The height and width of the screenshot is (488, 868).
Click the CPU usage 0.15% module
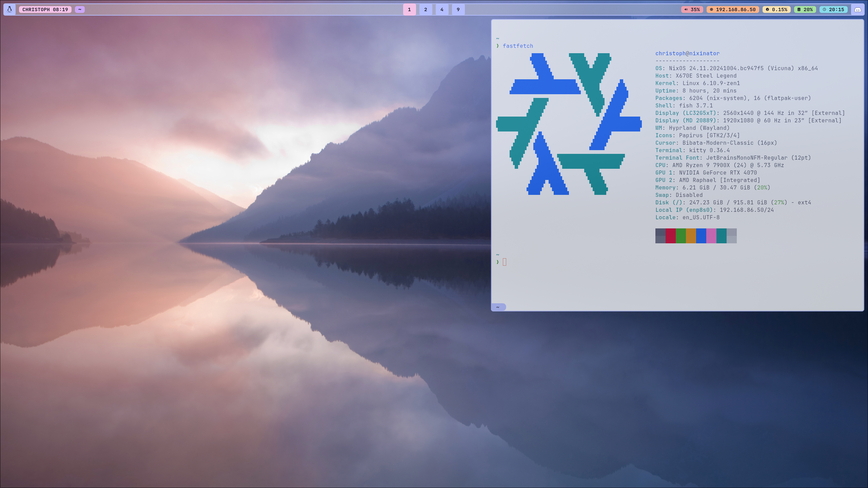tap(776, 9)
